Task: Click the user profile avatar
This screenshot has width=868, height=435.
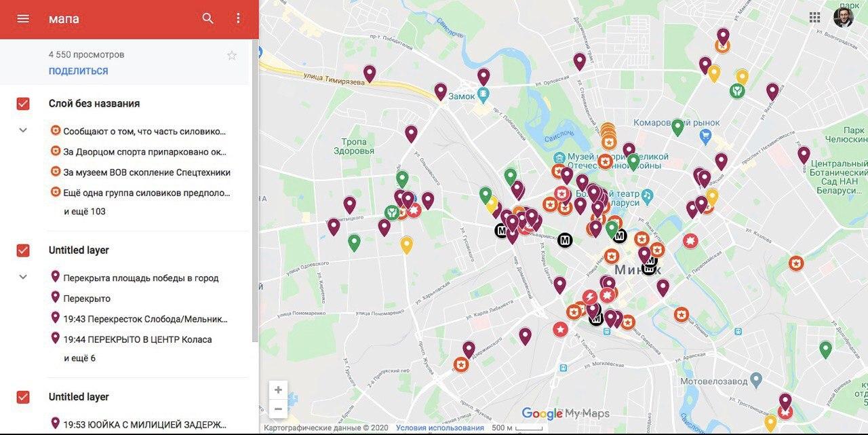Action: pyautogui.click(x=843, y=18)
